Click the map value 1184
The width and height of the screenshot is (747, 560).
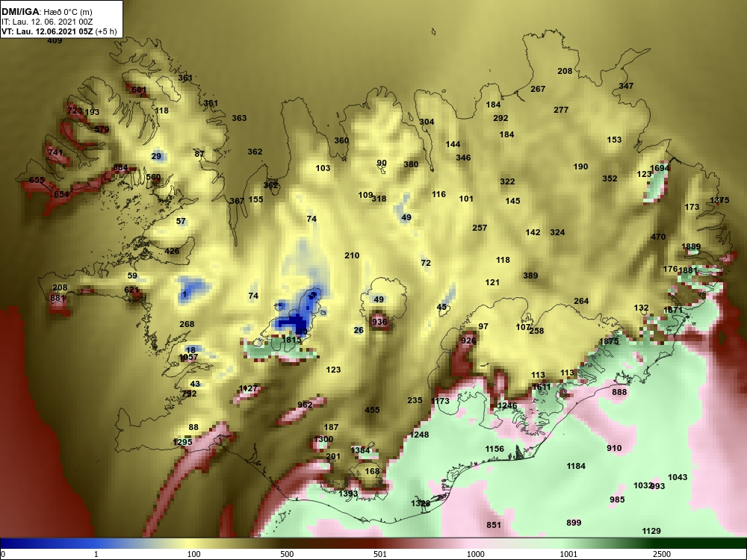(x=577, y=466)
